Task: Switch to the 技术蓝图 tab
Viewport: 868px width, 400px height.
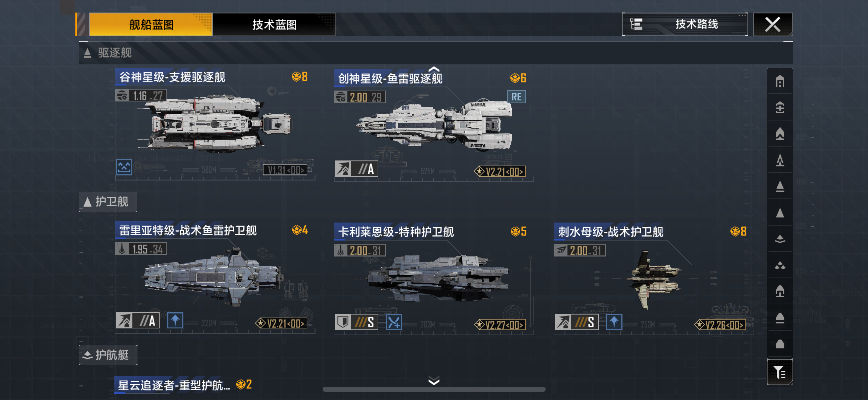Action: (x=274, y=24)
